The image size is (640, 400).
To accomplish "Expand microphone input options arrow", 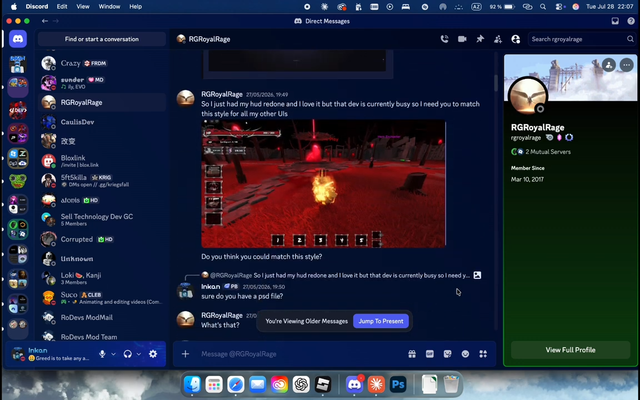I will [113, 354].
